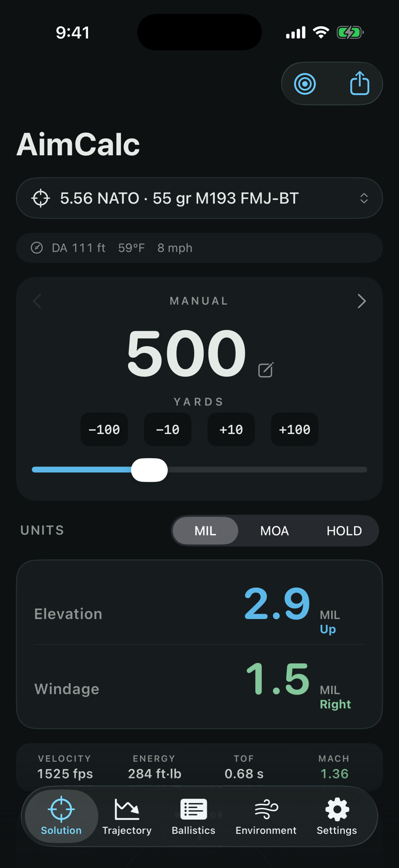Viewport: 399px width, 868px height.
Task: Tap the edit range pencil icon
Action: tap(266, 370)
